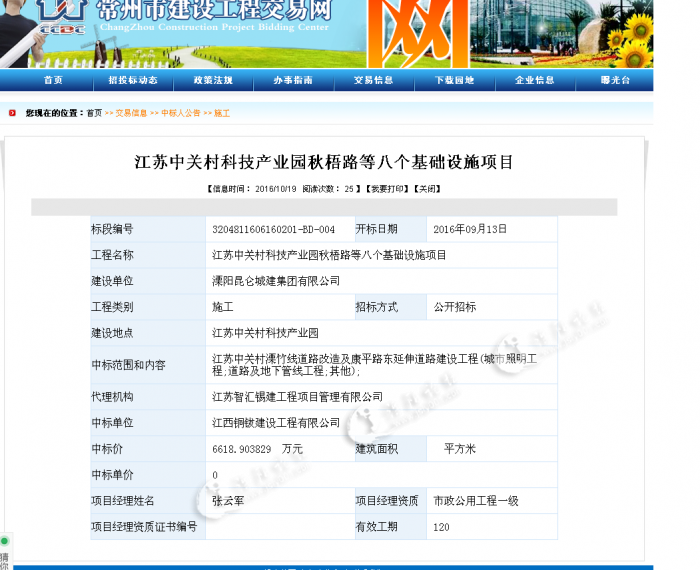Image resolution: width=700 pixels, height=570 pixels.
Task: Select the 江苏中关村科技产业园 location cell
Action: [381, 333]
